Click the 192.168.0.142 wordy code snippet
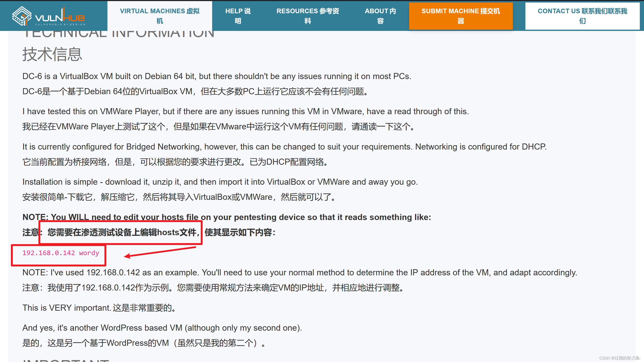This screenshot has width=644, height=362. click(61, 253)
